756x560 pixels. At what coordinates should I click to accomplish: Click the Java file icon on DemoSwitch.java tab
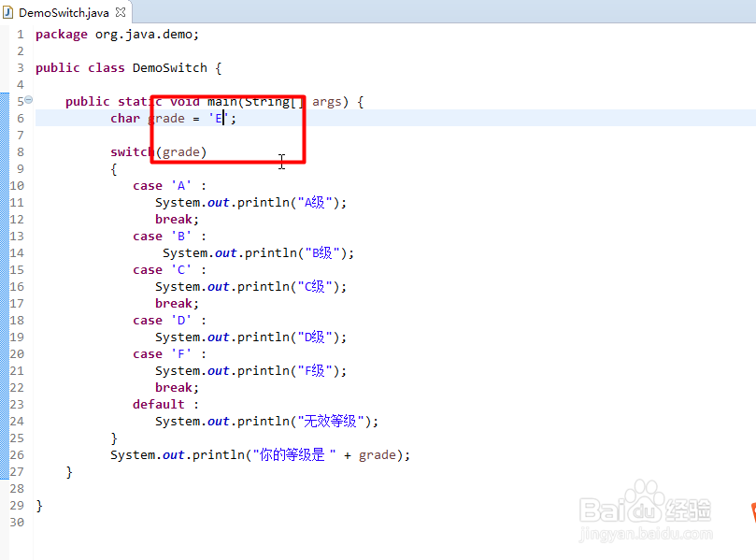pyautogui.click(x=7, y=12)
